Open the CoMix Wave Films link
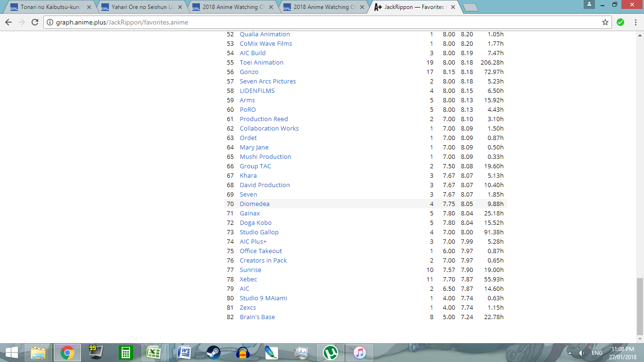The width and height of the screenshot is (644, 362). click(x=266, y=43)
